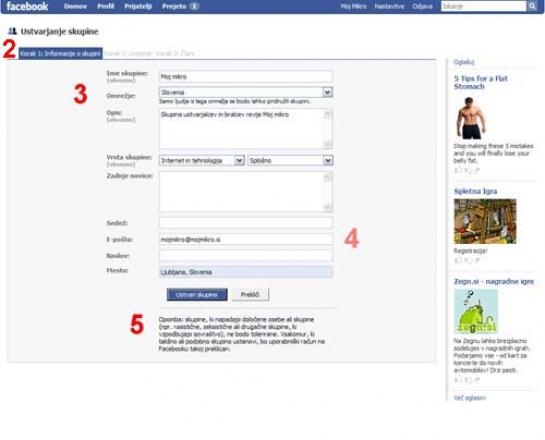Select the Korak 1: Informacije o skupini tab
The height and width of the screenshot is (440, 545).
click(60, 54)
